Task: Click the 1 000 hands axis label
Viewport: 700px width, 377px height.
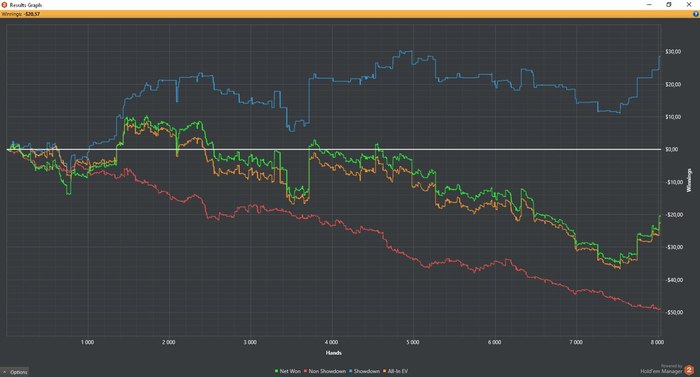Action: 88,343
